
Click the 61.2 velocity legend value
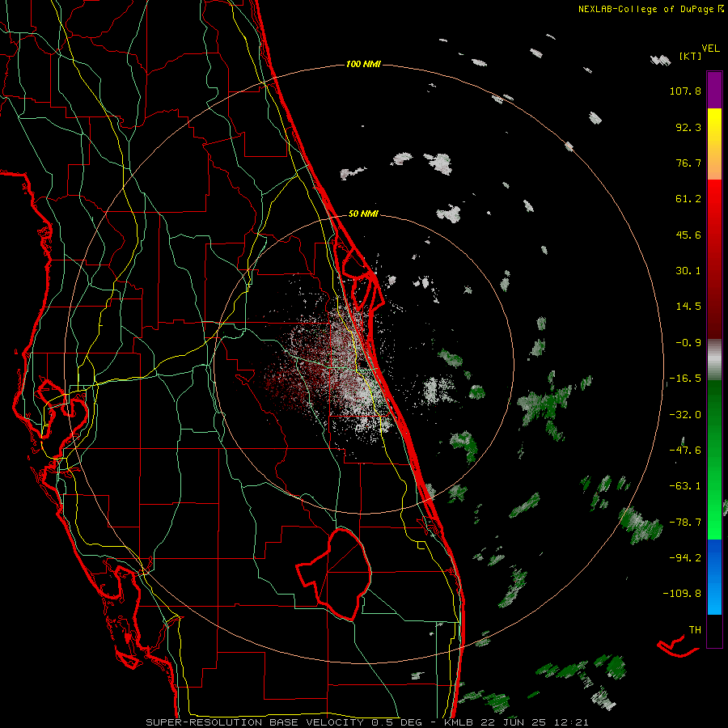click(x=688, y=199)
